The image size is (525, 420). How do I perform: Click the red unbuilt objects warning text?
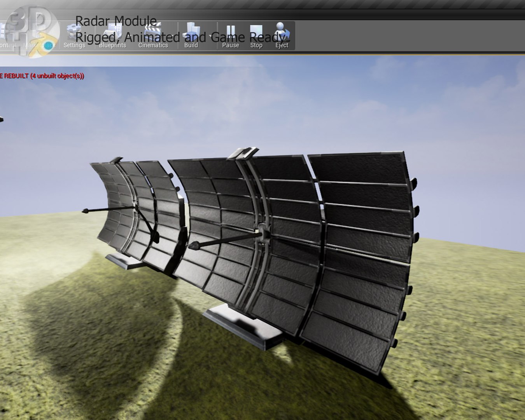(x=42, y=76)
